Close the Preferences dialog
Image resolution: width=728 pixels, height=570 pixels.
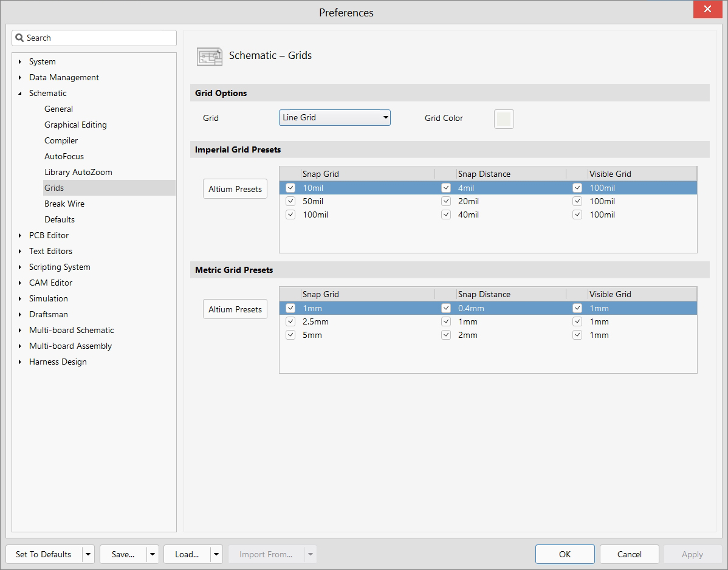707,9
